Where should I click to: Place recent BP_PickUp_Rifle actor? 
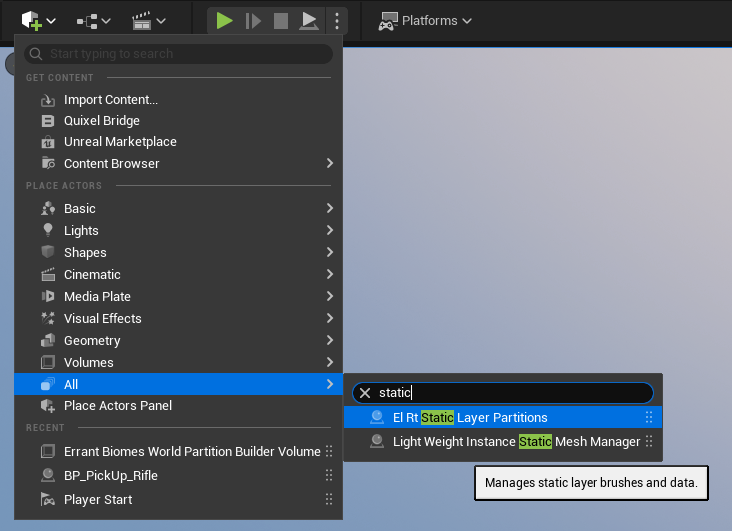(x=178, y=475)
